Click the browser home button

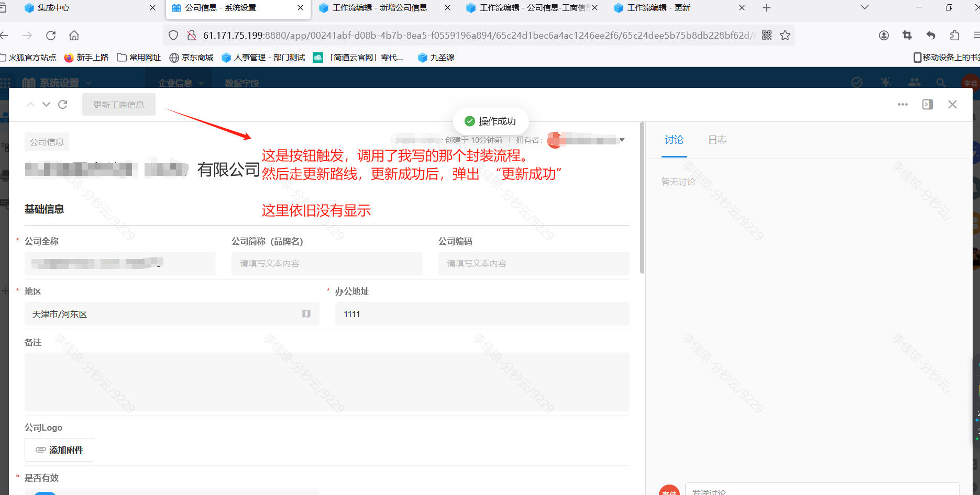pos(74,36)
